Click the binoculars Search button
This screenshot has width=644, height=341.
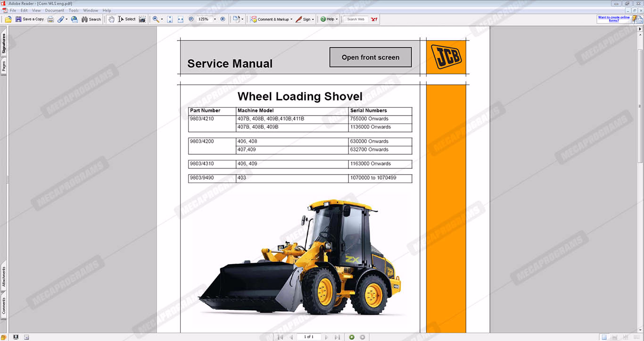91,19
